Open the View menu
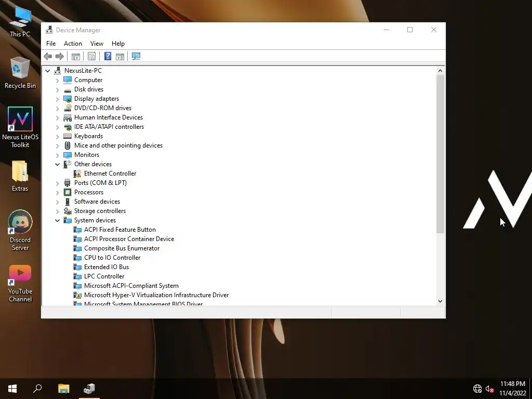The width and height of the screenshot is (532, 399). click(97, 44)
